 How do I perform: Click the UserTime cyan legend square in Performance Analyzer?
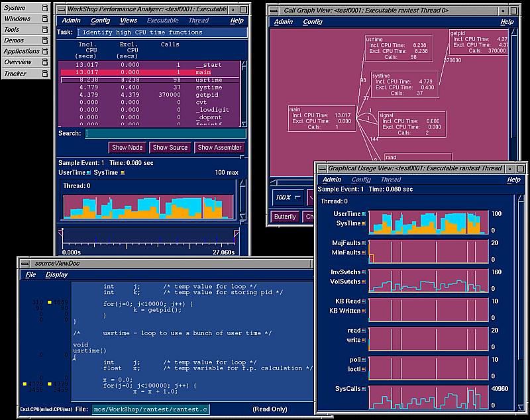pos(88,173)
